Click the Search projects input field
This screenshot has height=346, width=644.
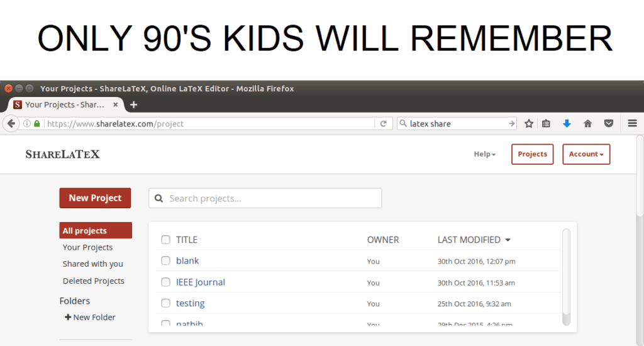pyautogui.click(x=265, y=198)
